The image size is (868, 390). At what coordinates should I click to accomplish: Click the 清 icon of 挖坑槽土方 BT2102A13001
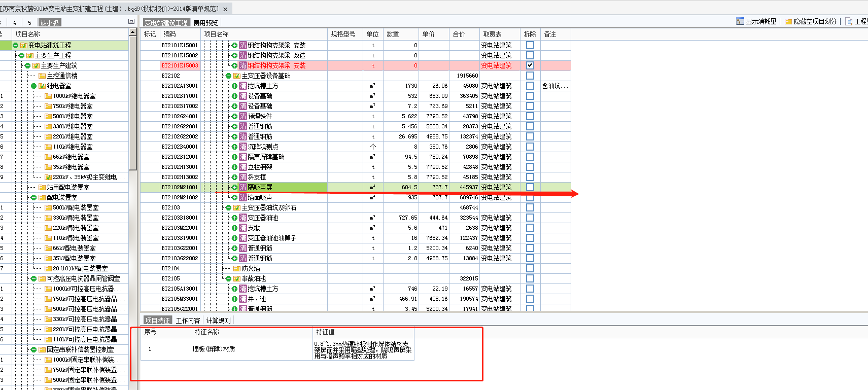pyautogui.click(x=243, y=86)
